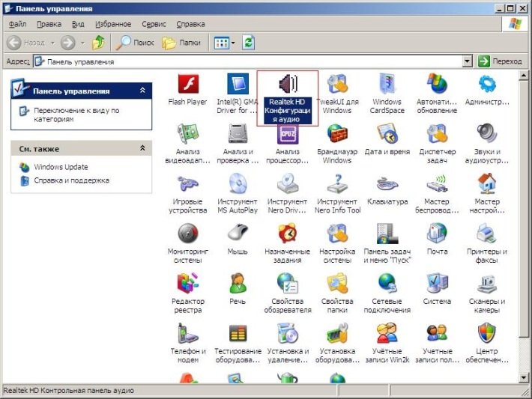Open the Сервис menu
Image resolution: width=532 pixels, height=399 pixels.
point(154,24)
